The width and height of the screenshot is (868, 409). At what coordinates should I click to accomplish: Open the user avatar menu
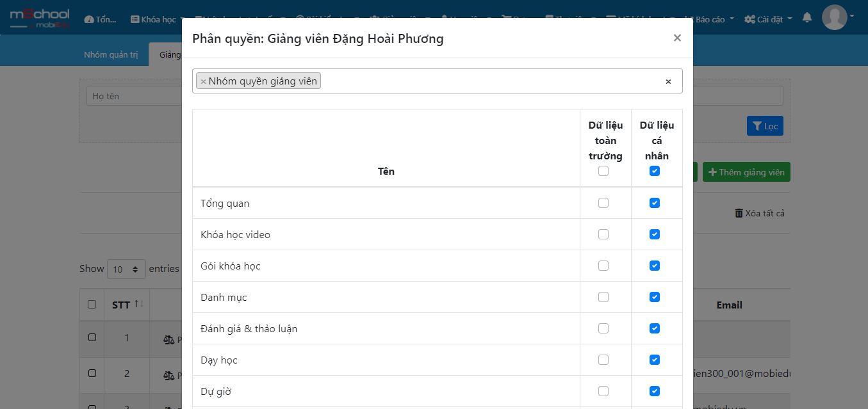[838, 17]
